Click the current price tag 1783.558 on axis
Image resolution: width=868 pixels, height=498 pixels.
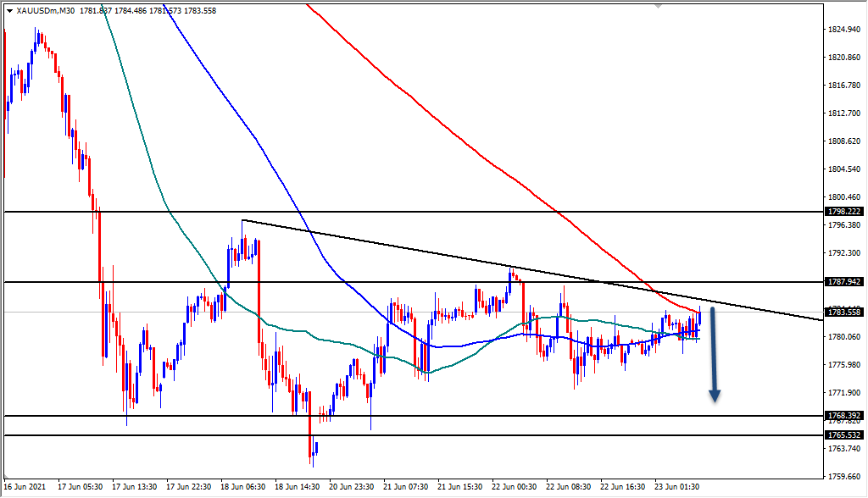pos(844,312)
